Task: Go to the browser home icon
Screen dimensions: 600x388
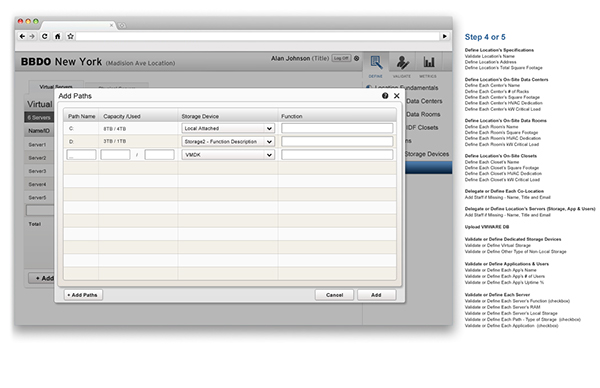Action: (x=57, y=36)
